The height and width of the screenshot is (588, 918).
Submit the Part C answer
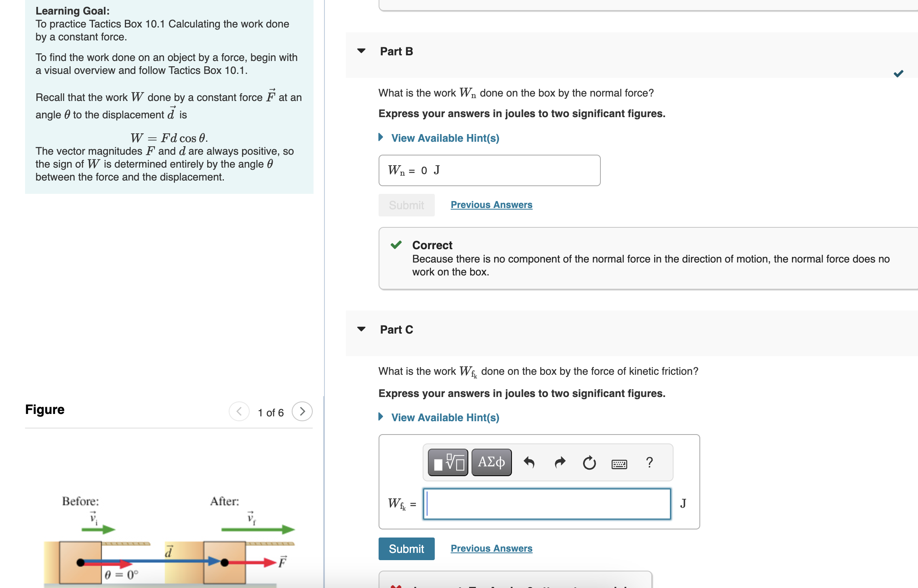click(x=406, y=548)
